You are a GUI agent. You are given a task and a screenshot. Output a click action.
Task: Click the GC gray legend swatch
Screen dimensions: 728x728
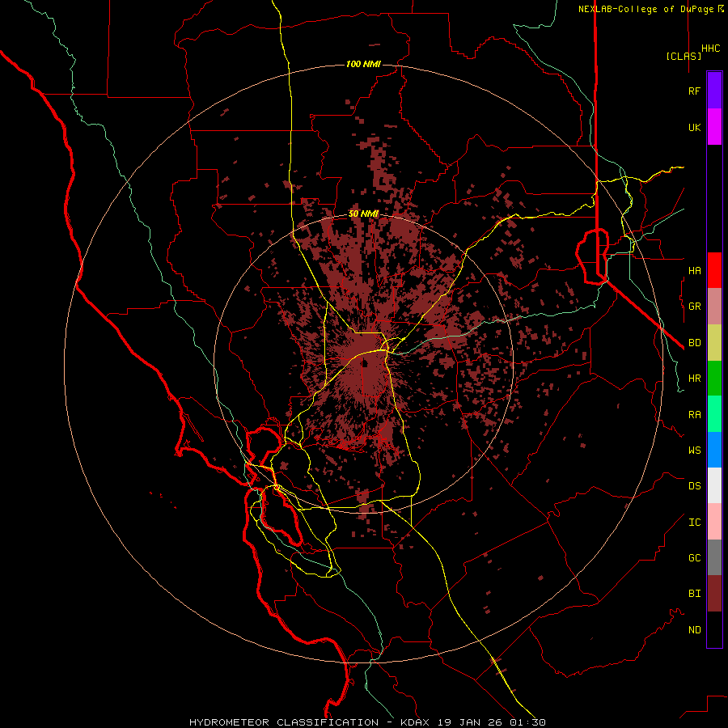tap(714, 557)
